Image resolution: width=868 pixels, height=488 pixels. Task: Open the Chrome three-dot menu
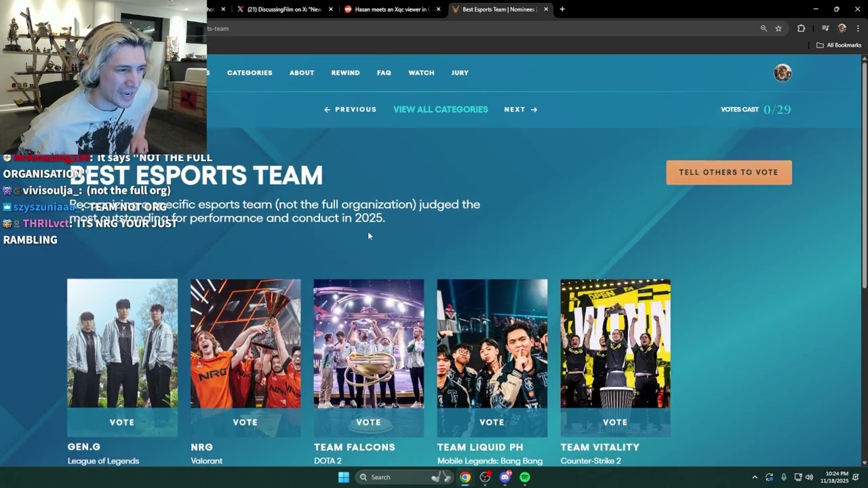[x=858, y=28]
